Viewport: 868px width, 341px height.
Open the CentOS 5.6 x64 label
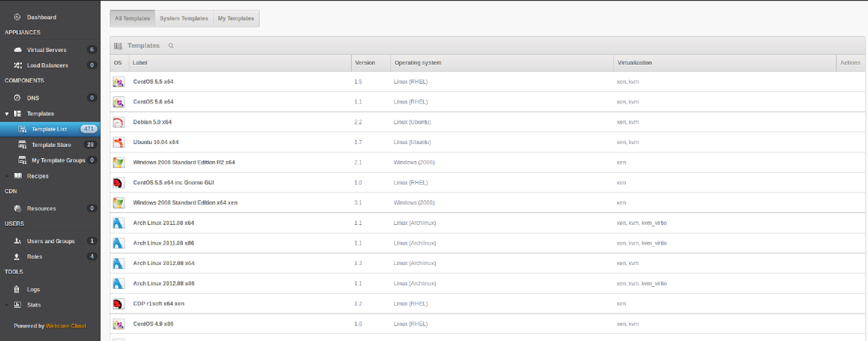[x=153, y=102]
